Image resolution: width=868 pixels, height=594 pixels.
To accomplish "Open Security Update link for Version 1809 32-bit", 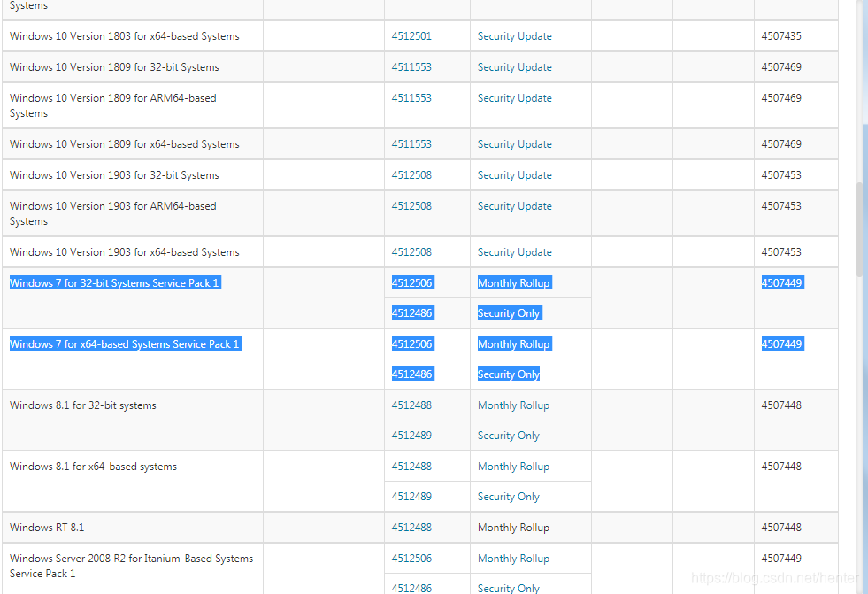I will [514, 67].
